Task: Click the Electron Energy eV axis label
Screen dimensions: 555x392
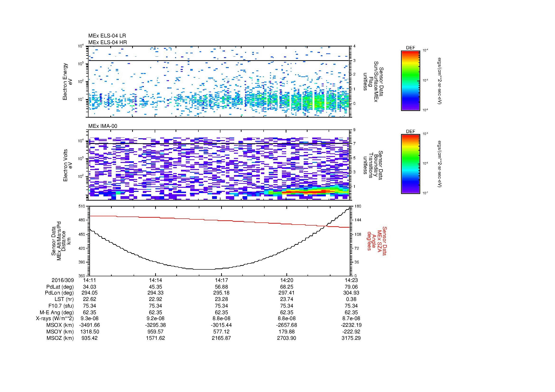Action: (x=67, y=82)
